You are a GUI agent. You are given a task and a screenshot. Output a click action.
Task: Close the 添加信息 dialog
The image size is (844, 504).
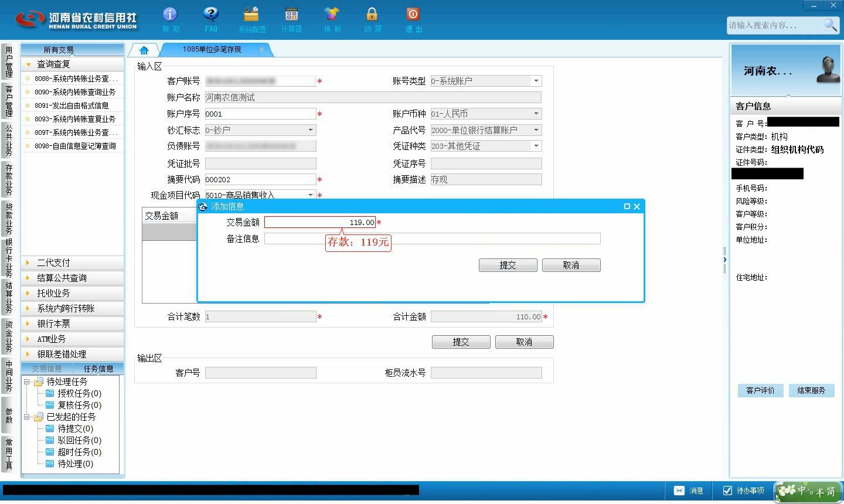coord(637,206)
